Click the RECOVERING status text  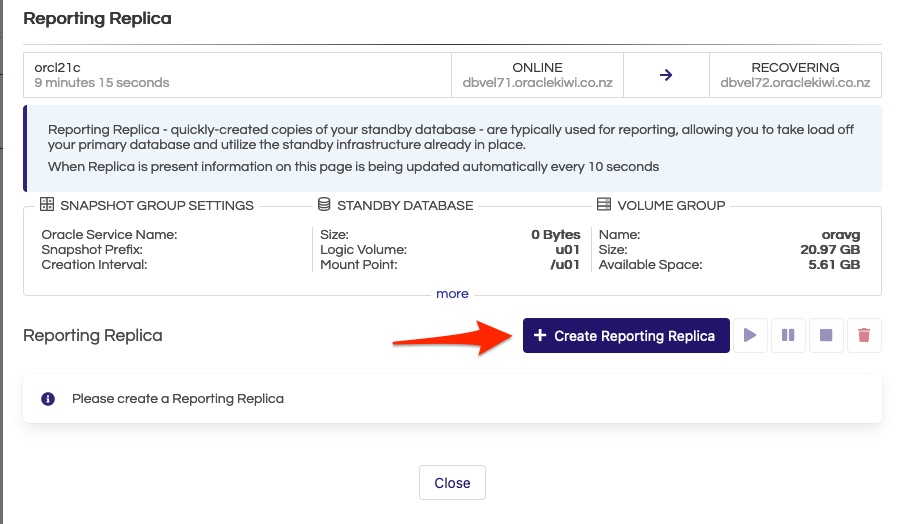[x=795, y=68]
